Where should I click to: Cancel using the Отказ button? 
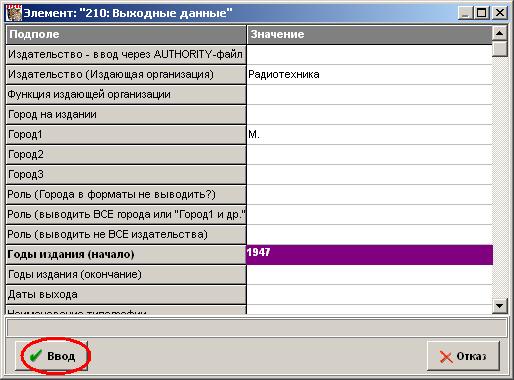(x=463, y=356)
